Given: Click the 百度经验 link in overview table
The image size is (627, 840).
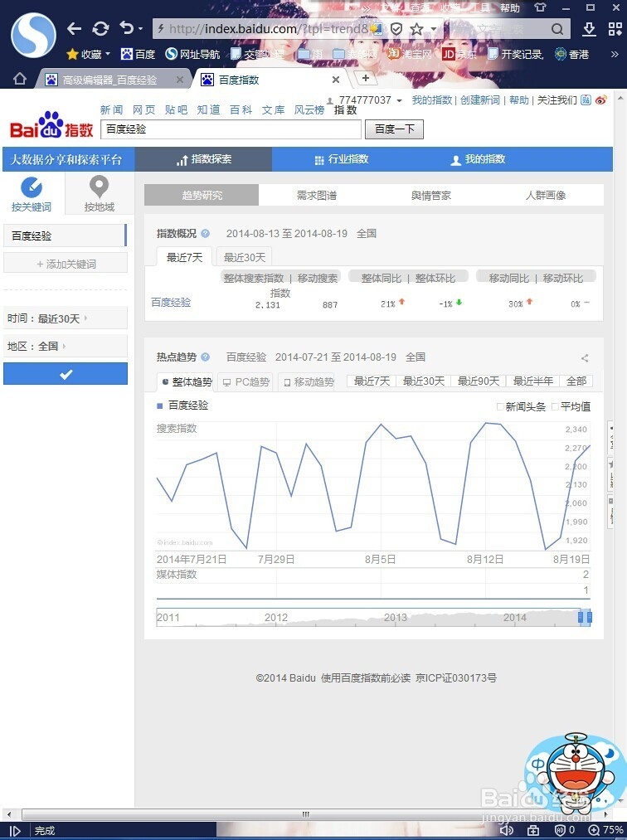Looking at the screenshot, I should tap(171, 302).
